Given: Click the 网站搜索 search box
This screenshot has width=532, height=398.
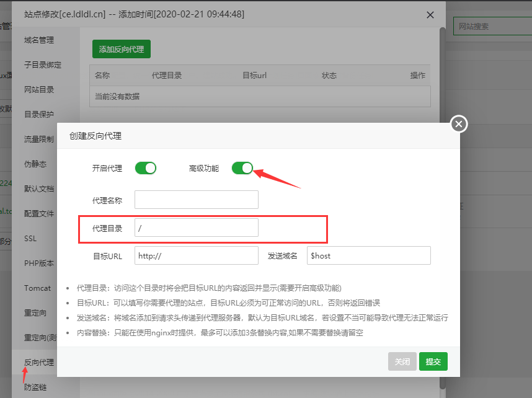Looking at the screenshot, I should pyautogui.click(x=492, y=27).
